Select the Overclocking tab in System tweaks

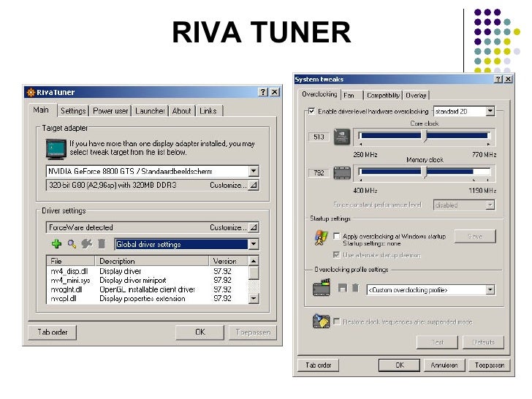click(x=319, y=94)
